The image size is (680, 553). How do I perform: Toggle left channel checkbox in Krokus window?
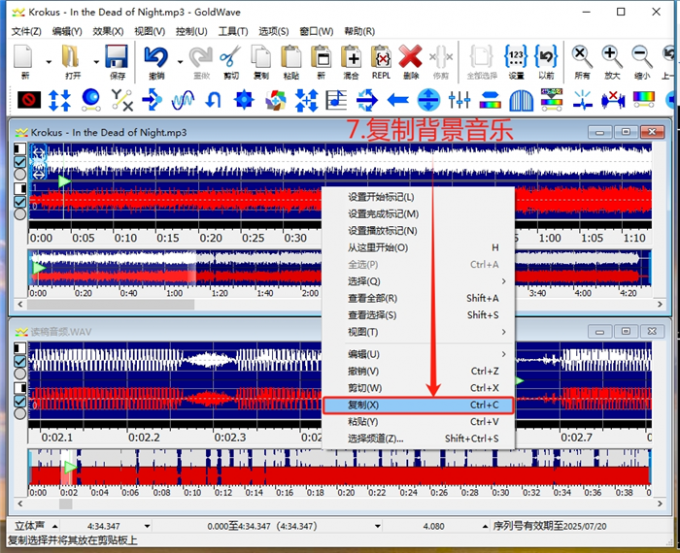[x=20, y=162]
